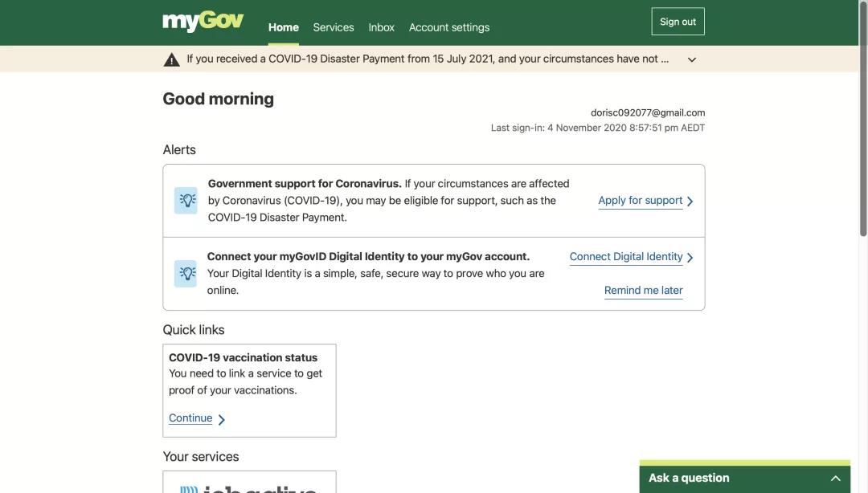This screenshot has height=493, width=868.
Task: Open Account settings
Action: 449,27
